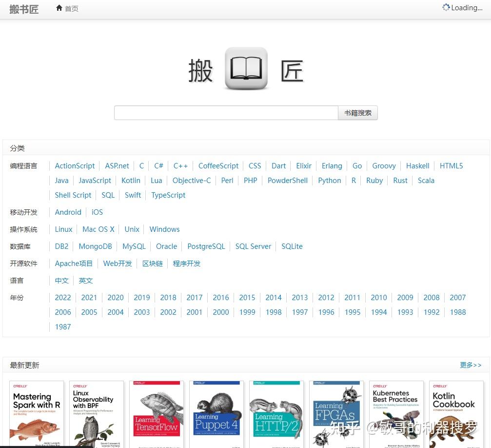Open the MongoDB category
Viewport: 491px width, 448px height.
pyautogui.click(x=95, y=246)
